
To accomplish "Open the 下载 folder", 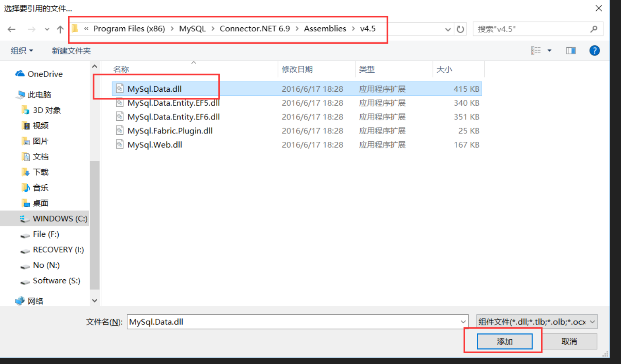I will [40, 172].
